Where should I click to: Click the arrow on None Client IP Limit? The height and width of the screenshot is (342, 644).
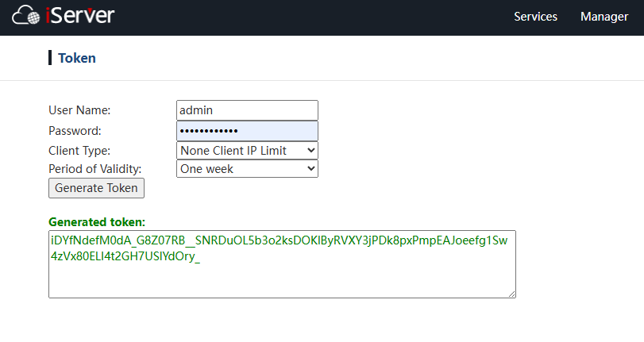(x=310, y=150)
